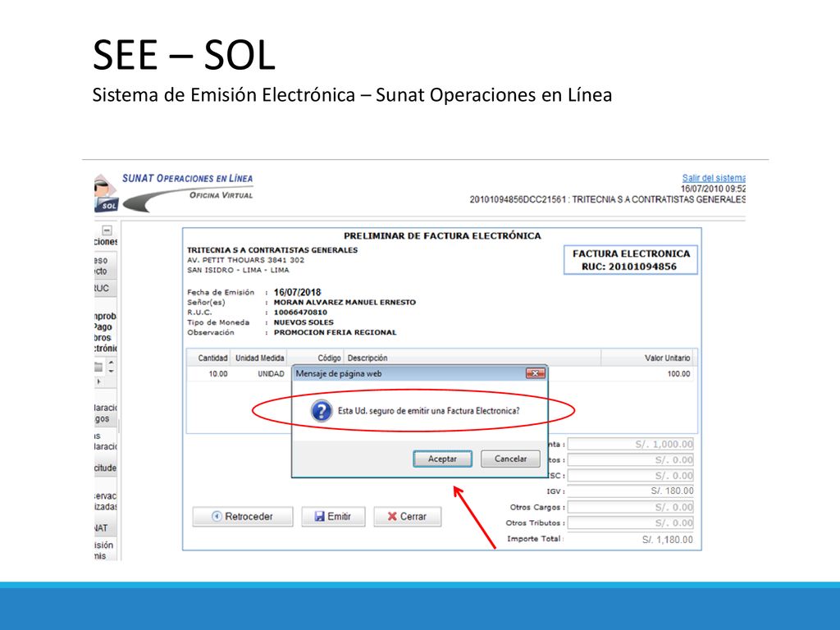Click the name MORAN ALVAREZ MANUEL ERNESTO

pos(345,302)
